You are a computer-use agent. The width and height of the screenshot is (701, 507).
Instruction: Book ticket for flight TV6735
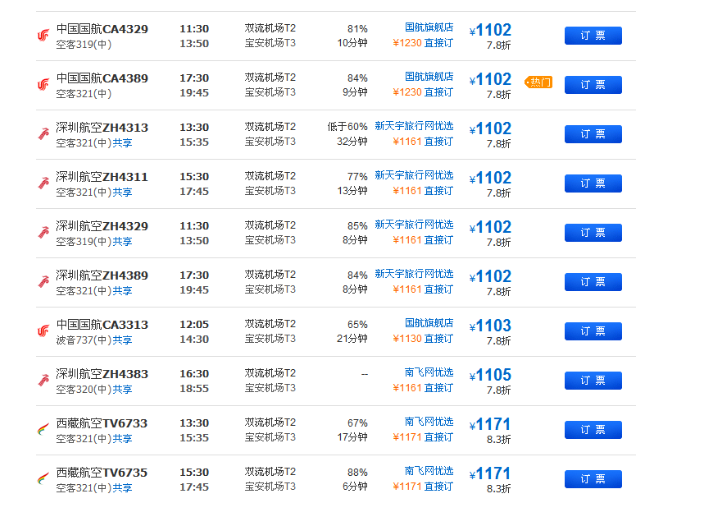(593, 479)
